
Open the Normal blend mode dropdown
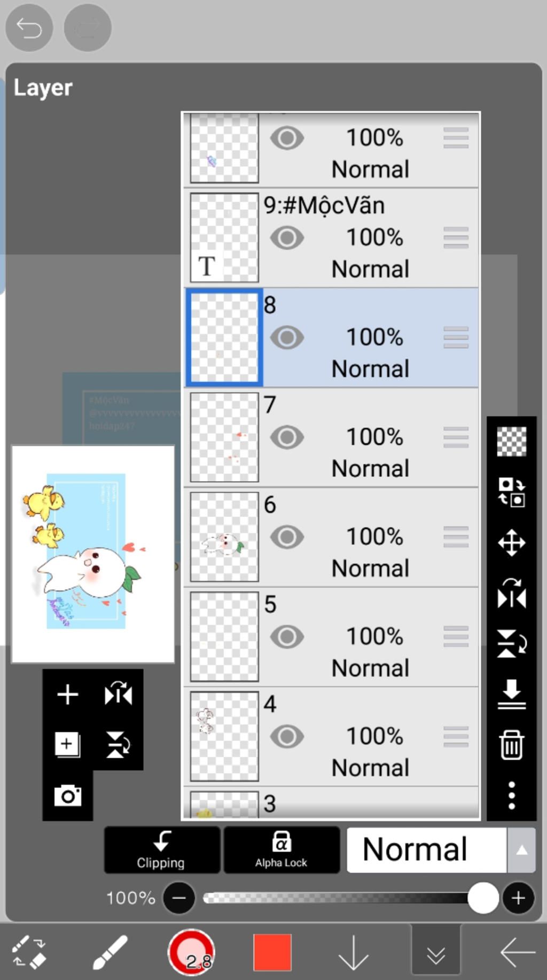point(426,850)
